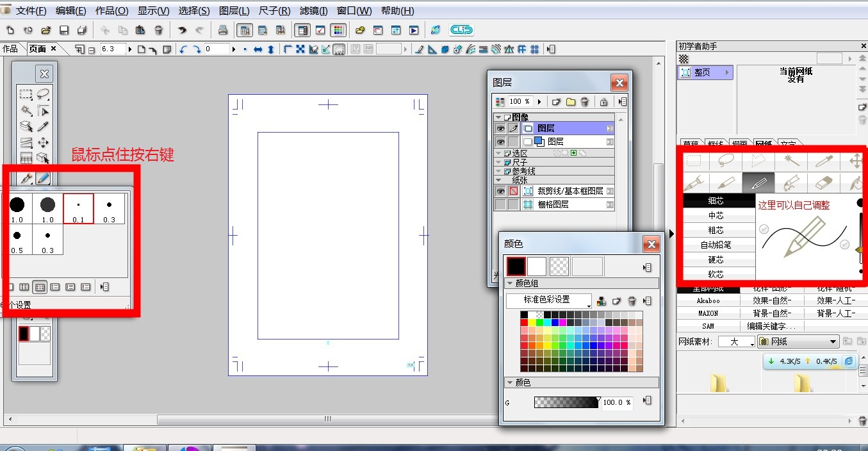This screenshot has width=868, height=451.
Task: Select the rectangular marquee tool in toolbox
Action: click(x=26, y=95)
